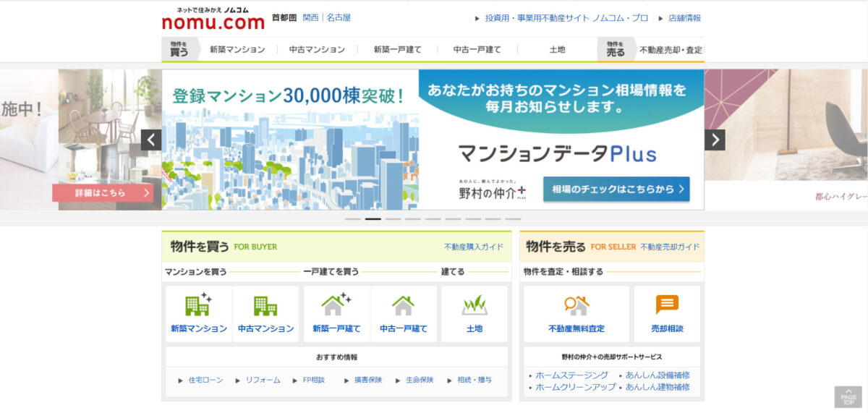
Task: Click the マンションデータPlus banner image
Action: (433, 140)
